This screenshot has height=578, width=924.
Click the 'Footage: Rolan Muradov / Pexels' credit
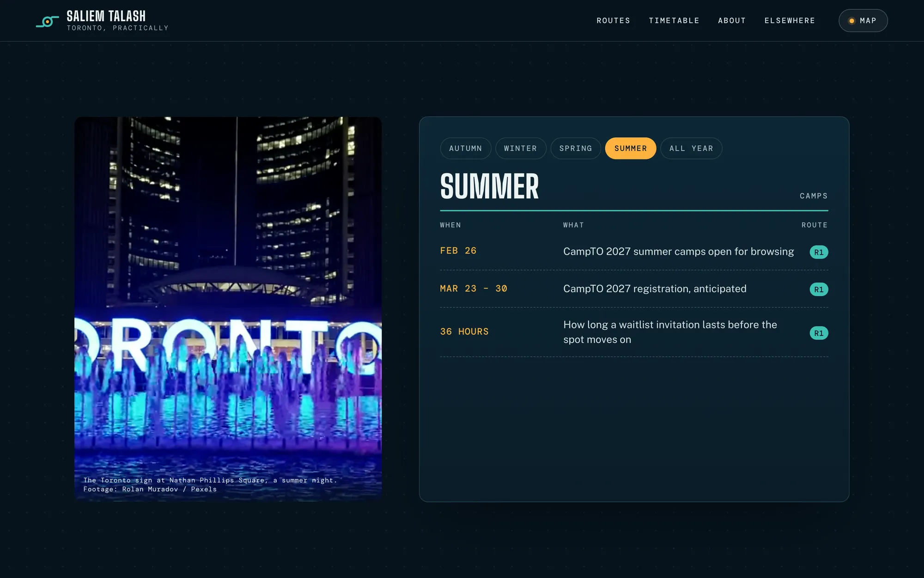(150, 489)
